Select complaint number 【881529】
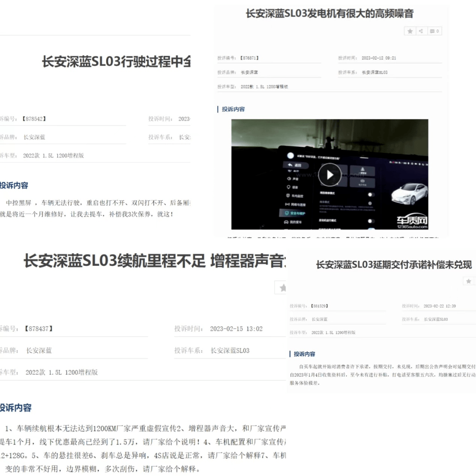This screenshot has height=476, width=476. pos(320,306)
